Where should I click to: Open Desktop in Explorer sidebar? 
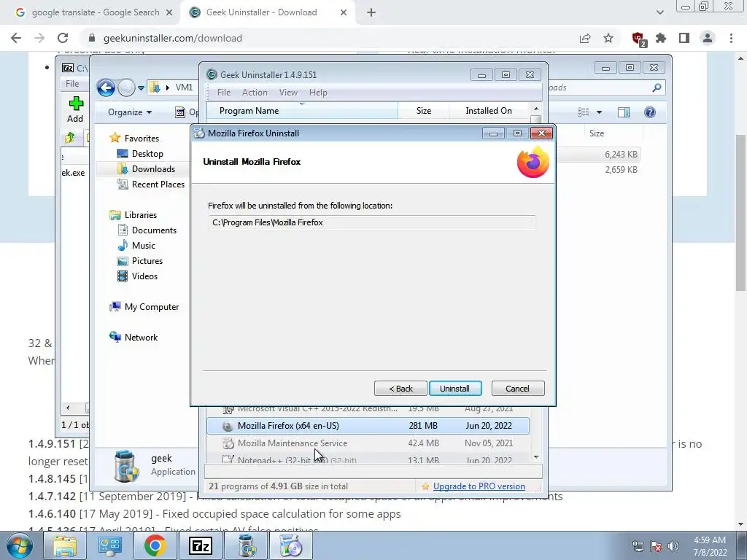click(147, 154)
